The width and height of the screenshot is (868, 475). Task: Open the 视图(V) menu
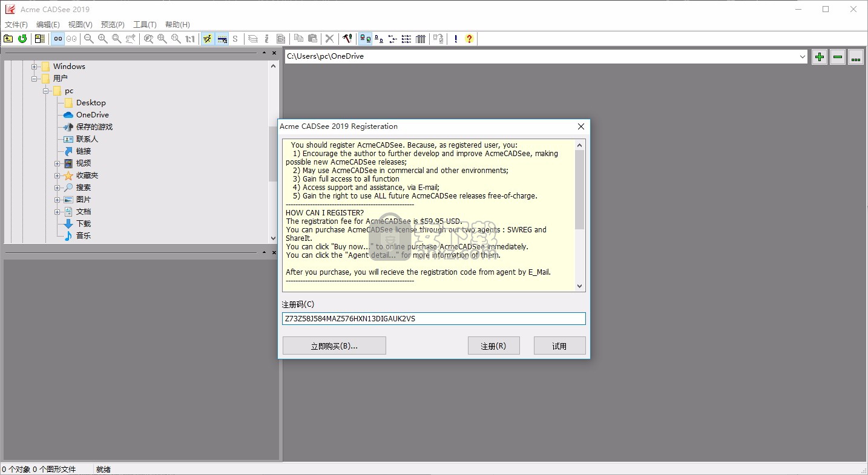(80, 25)
